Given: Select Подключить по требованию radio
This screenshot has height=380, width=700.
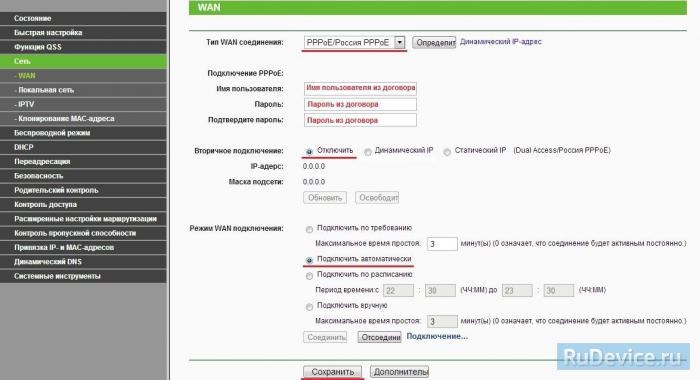Looking at the screenshot, I should [x=309, y=230].
